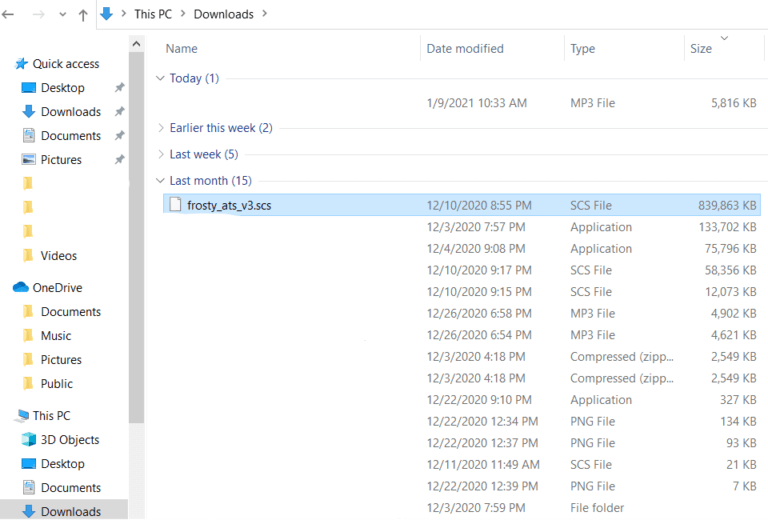The image size is (768, 520).
Task: Click the Up directory arrow
Action: tap(83, 14)
